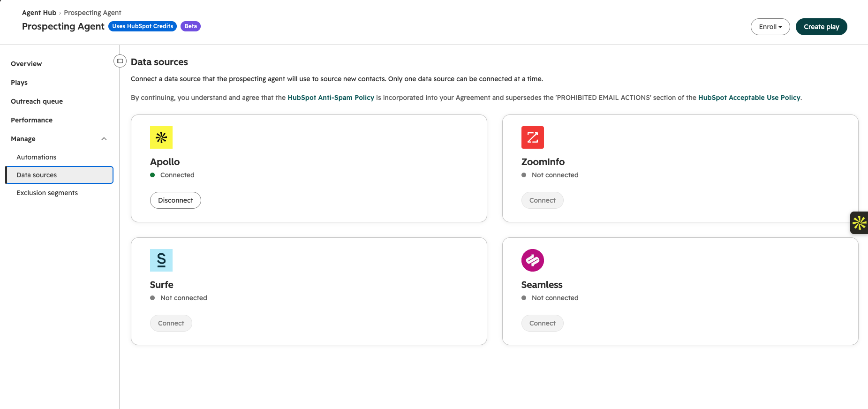The height and width of the screenshot is (409, 868).
Task: Connect the Seamless data source
Action: (x=543, y=323)
